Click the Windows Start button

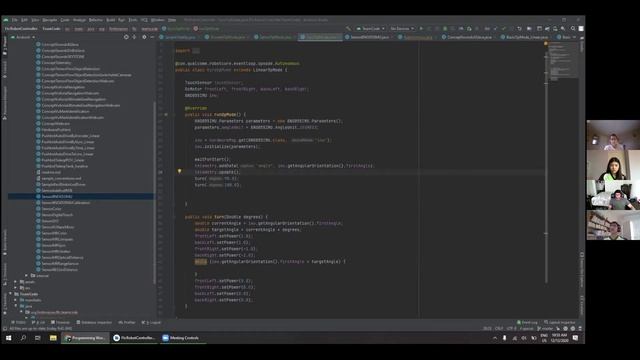[x=9, y=338]
